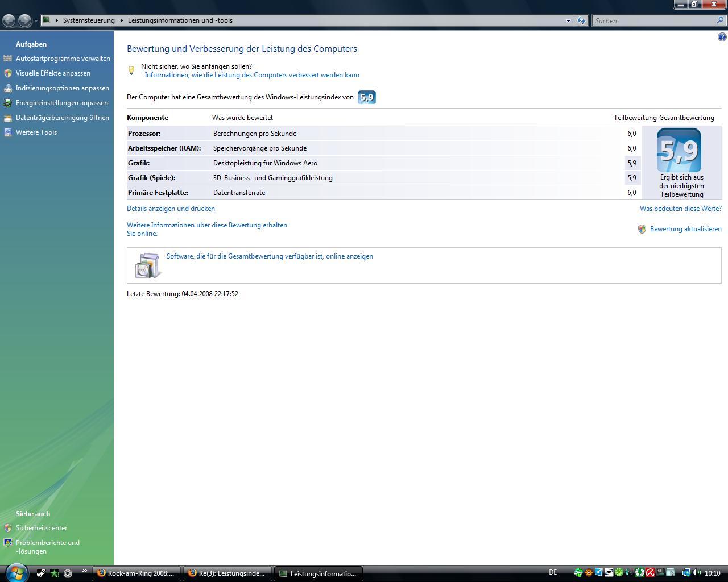Open Indizierungsoptionen anpassen
Image resolution: width=728 pixels, height=582 pixels.
[x=63, y=88]
